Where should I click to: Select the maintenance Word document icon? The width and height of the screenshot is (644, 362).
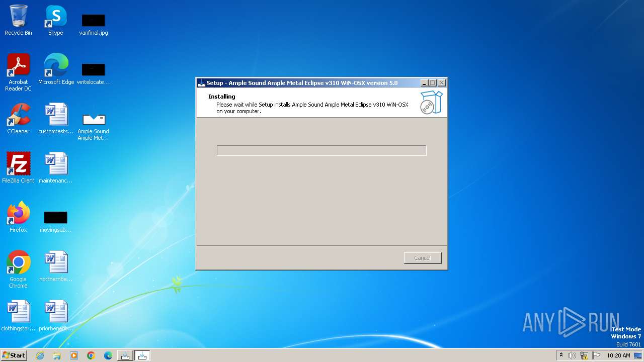tap(56, 168)
